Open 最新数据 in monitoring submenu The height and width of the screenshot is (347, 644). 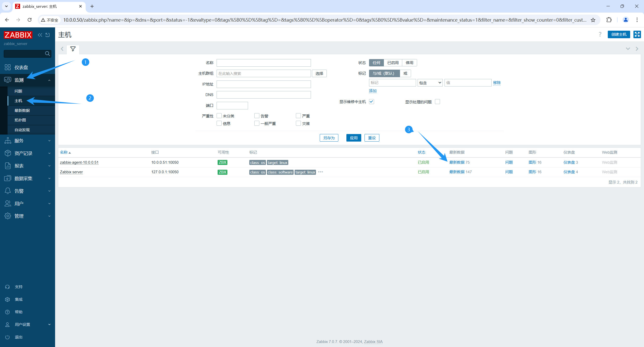tap(22, 110)
